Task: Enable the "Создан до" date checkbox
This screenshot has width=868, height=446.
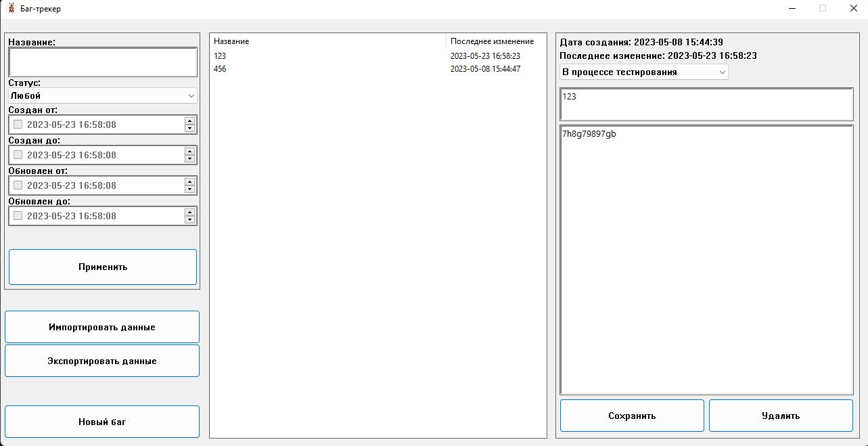Action: pos(17,154)
